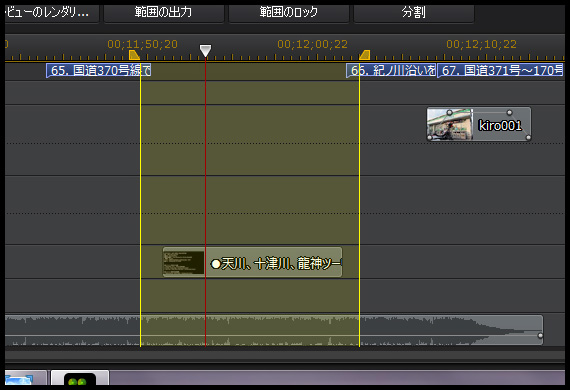
Task: Click the audio clip fade-out end point
Action: pyautogui.click(x=540, y=335)
